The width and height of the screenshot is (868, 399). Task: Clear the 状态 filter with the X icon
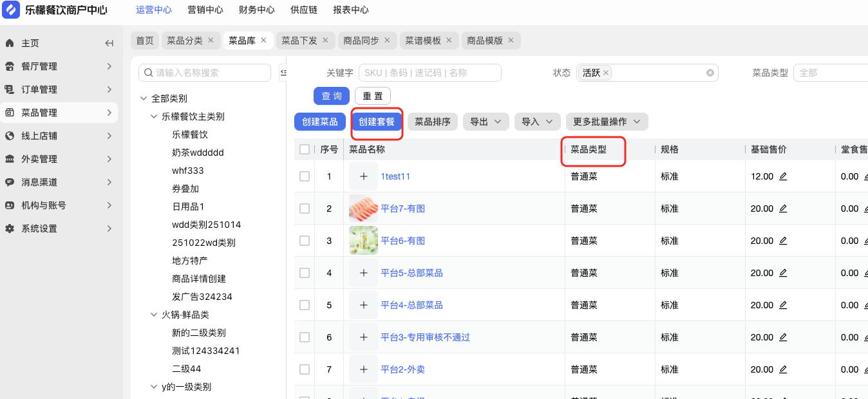click(x=710, y=73)
